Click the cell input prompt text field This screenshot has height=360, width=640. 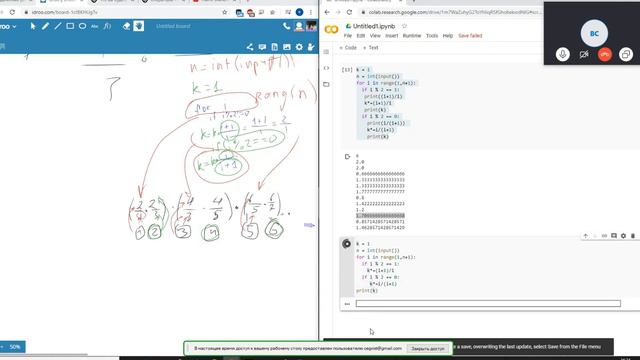[x=488, y=304]
